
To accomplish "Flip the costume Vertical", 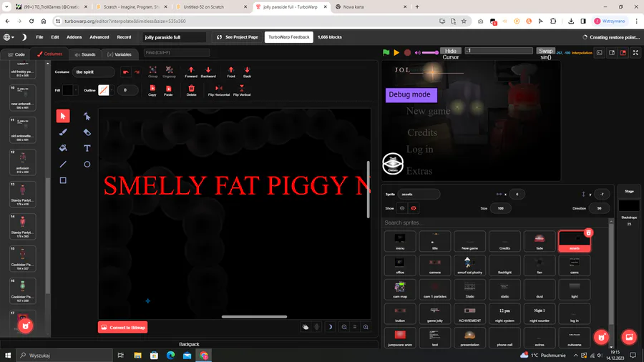I will (242, 91).
